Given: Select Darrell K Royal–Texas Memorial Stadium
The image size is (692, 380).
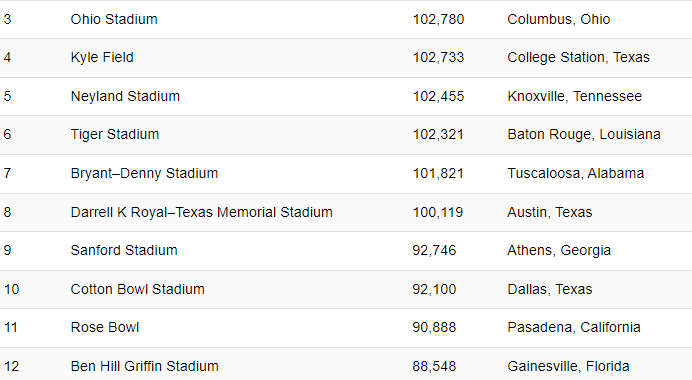Looking at the screenshot, I should click(202, 212).
